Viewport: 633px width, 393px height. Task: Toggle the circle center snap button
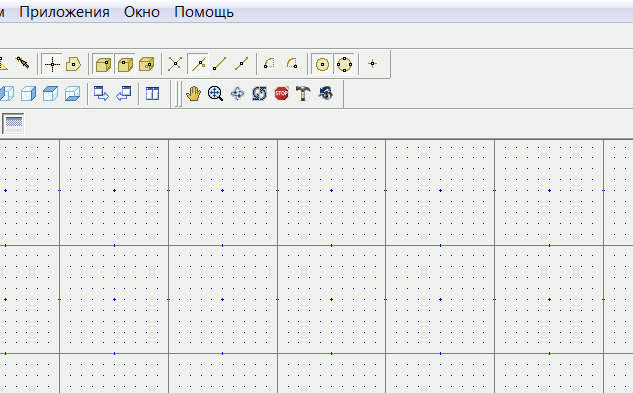(322, 64)
